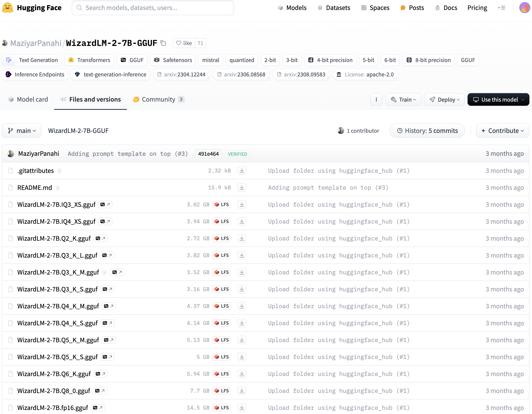Download WizardLM-2-7B.Q2_K.gguf

tap(242, 239)
